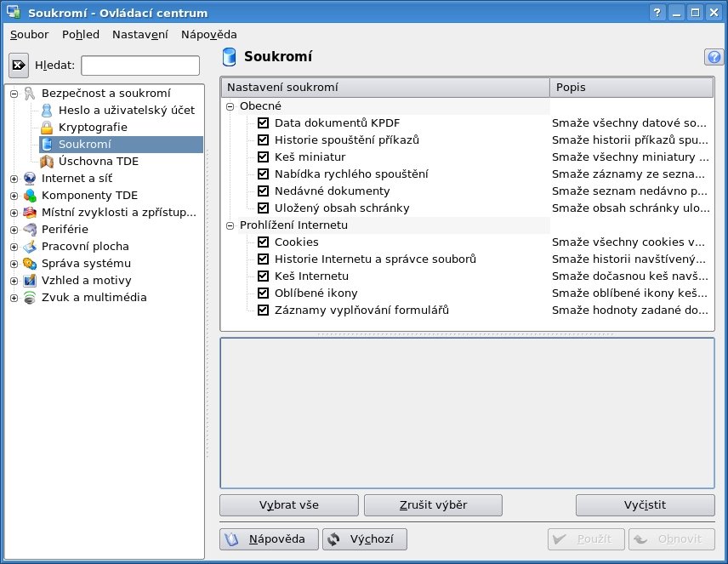Toggle Nabídka rychlého spouštění checkbox
The height and width of the screenshot is (564, 728).
[x=264, y=174]
